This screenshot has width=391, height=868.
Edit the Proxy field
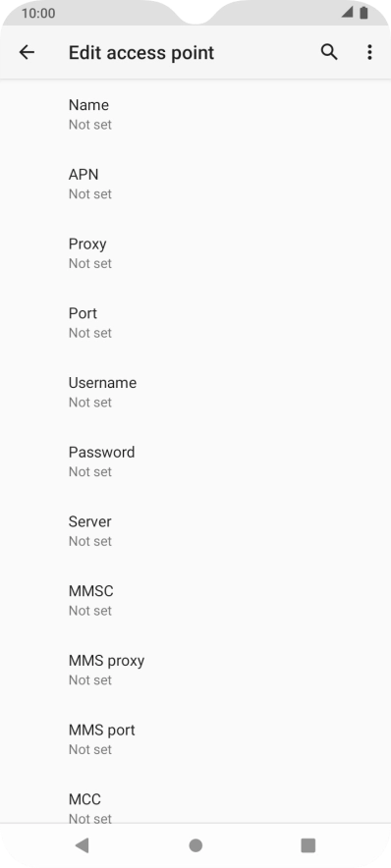point(195,253)
